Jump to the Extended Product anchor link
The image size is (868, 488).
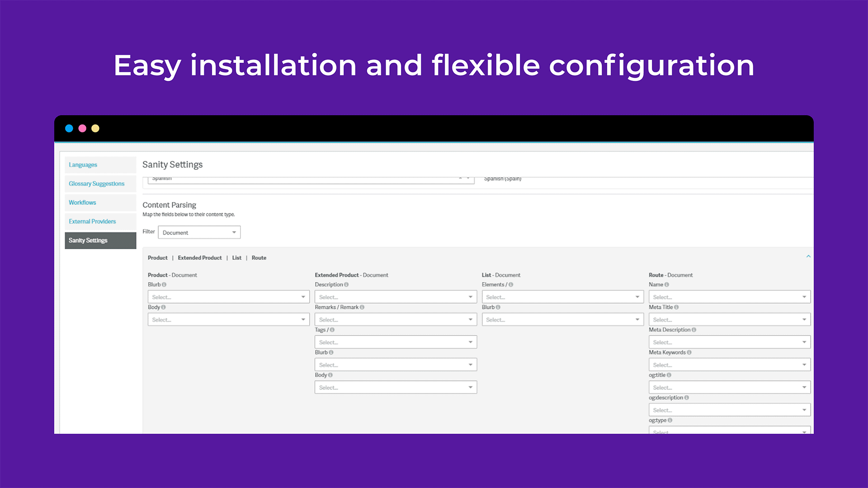coord(200,258)
